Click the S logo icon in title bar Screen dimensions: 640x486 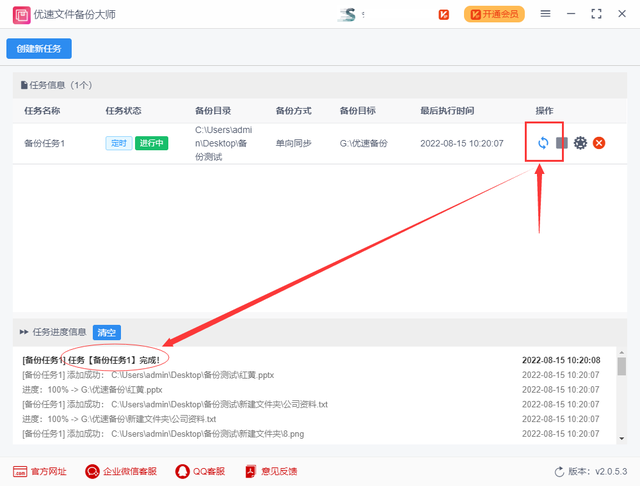pyautogui.click(x=347, y=15)
